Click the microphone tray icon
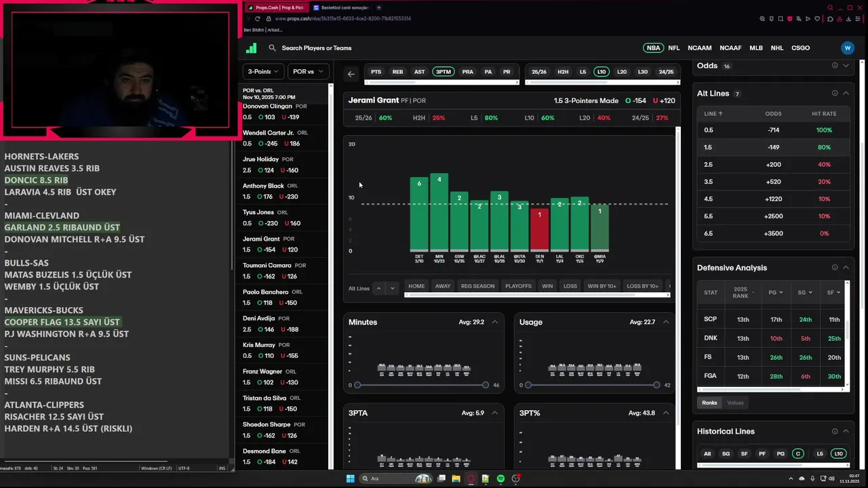The width and height of the screenshot is (868, 488). 812,479
